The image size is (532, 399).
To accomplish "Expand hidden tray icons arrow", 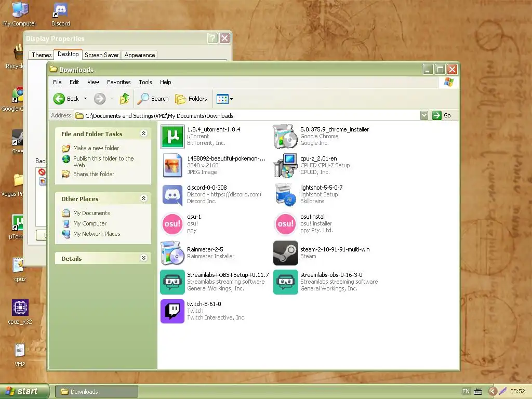I will point(493,392).
